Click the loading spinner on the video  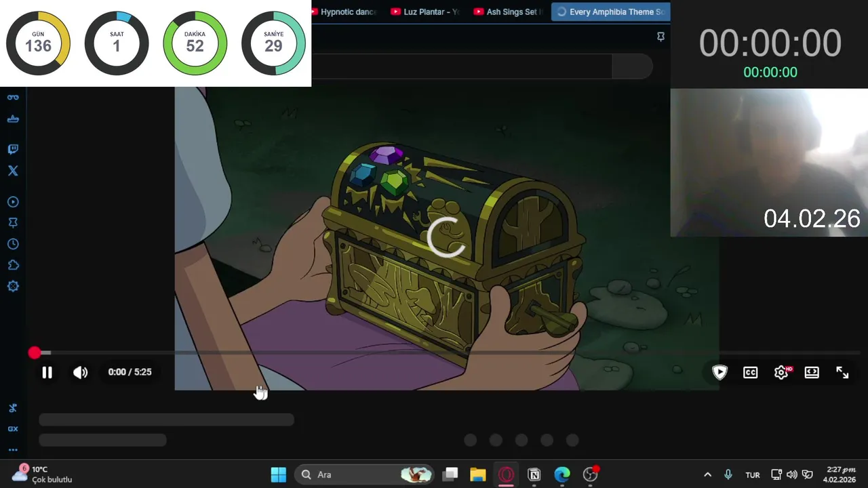pyautogui.click(x=446, y=237)
